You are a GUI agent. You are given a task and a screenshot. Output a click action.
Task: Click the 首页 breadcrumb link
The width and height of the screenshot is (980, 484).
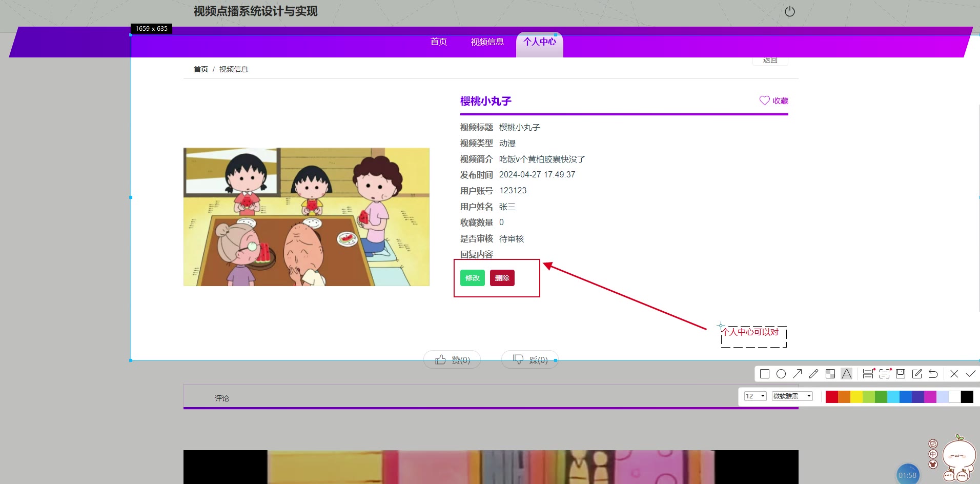[201, 69]
